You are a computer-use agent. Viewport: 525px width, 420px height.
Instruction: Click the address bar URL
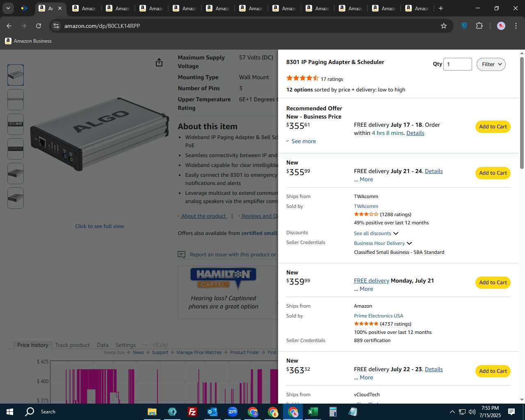tap(102, 26)
